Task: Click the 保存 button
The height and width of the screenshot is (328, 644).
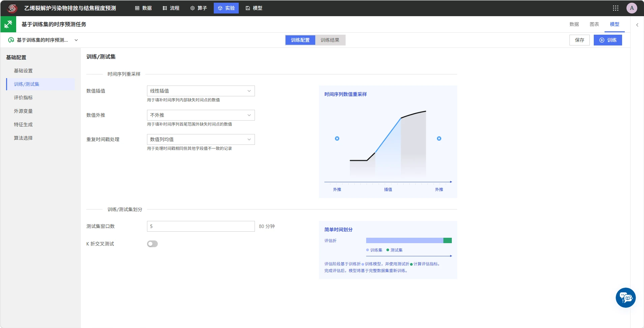Action: click(x=579, y=40)
